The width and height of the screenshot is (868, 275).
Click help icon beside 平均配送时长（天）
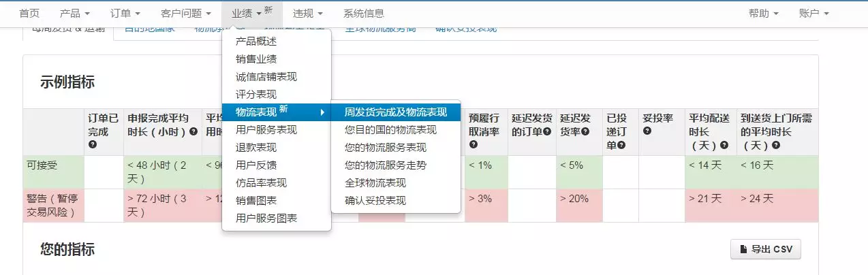(x=725, y=145)
